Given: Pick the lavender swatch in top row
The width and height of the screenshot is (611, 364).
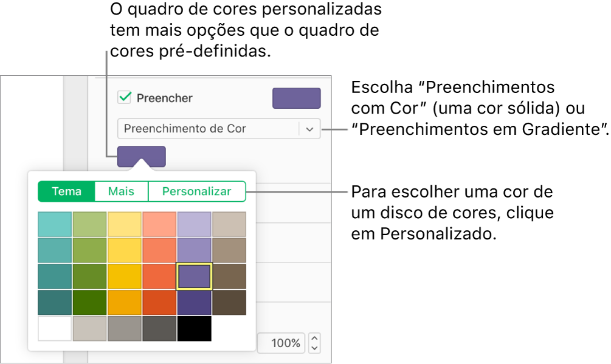Looking at the screenshot, I should point(194,224).
